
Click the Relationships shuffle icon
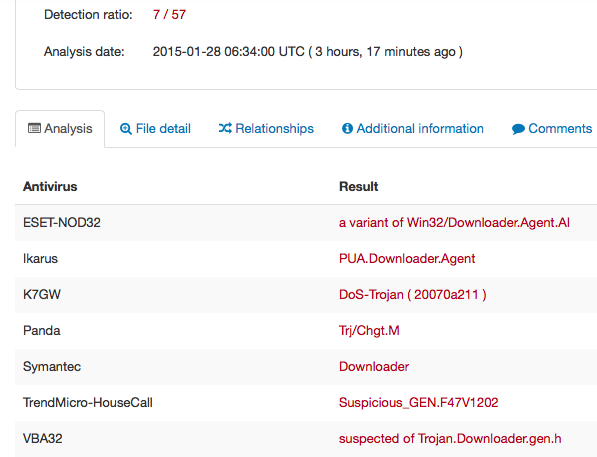click(x=225, y=128)
